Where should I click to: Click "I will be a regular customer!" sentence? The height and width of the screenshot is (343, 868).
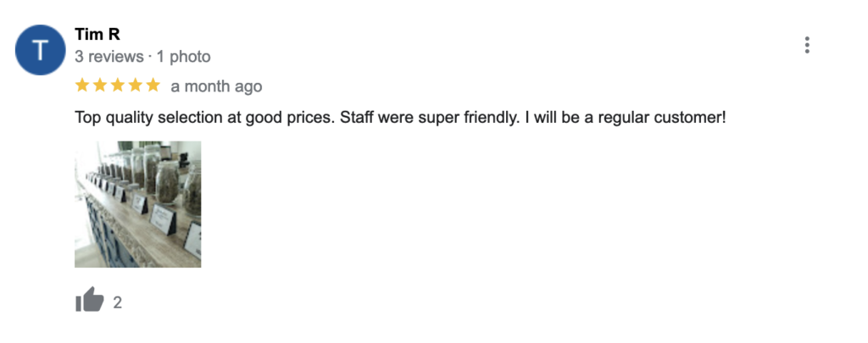point(625,118)
